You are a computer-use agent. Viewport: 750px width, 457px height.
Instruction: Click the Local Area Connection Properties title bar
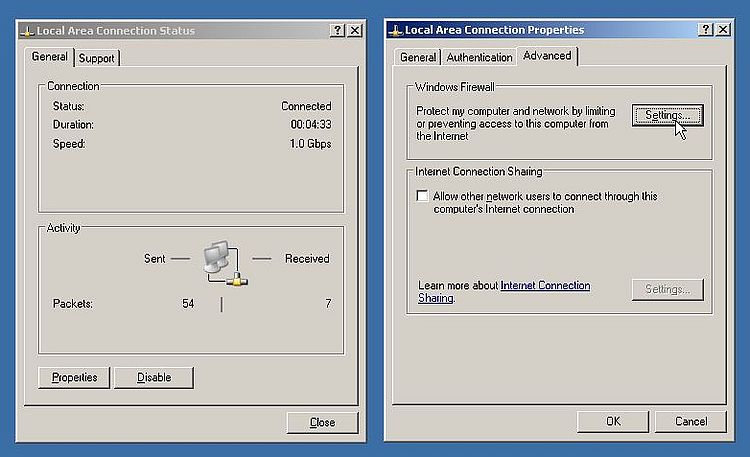[559, 30]
